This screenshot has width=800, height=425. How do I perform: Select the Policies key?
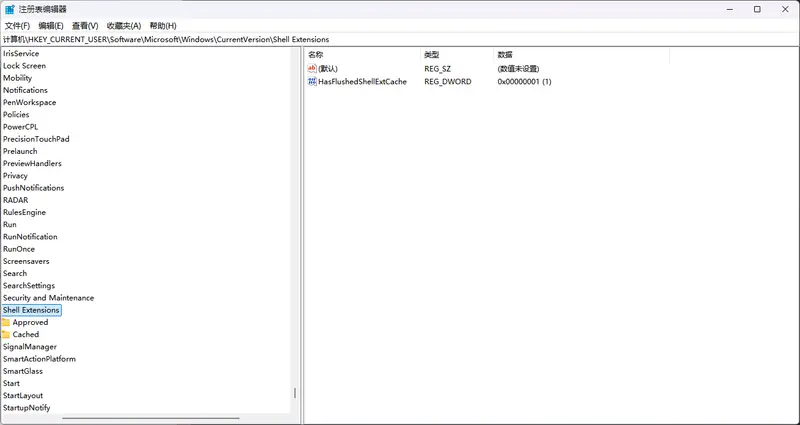click(x=16, y=115)
